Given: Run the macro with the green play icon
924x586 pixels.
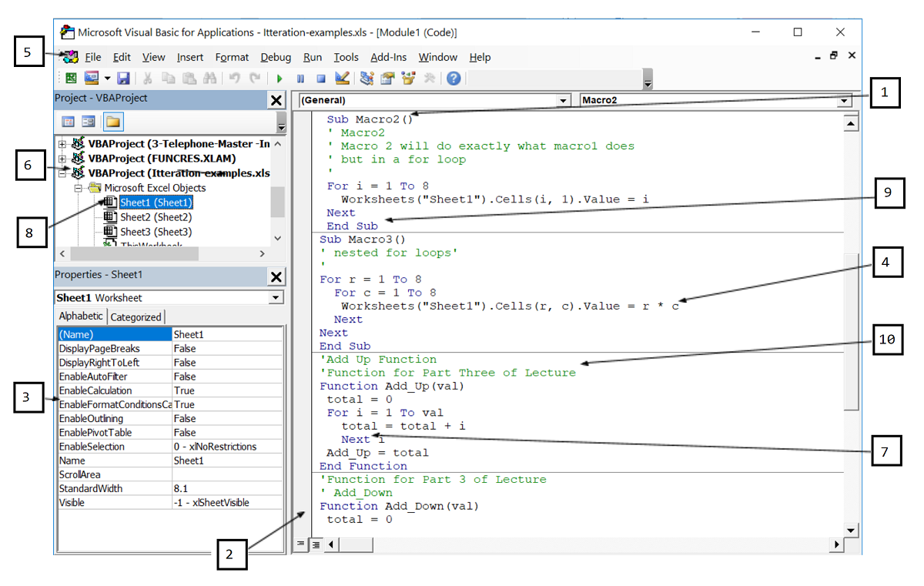Looking at the screenshot, I should coord(280,79).
